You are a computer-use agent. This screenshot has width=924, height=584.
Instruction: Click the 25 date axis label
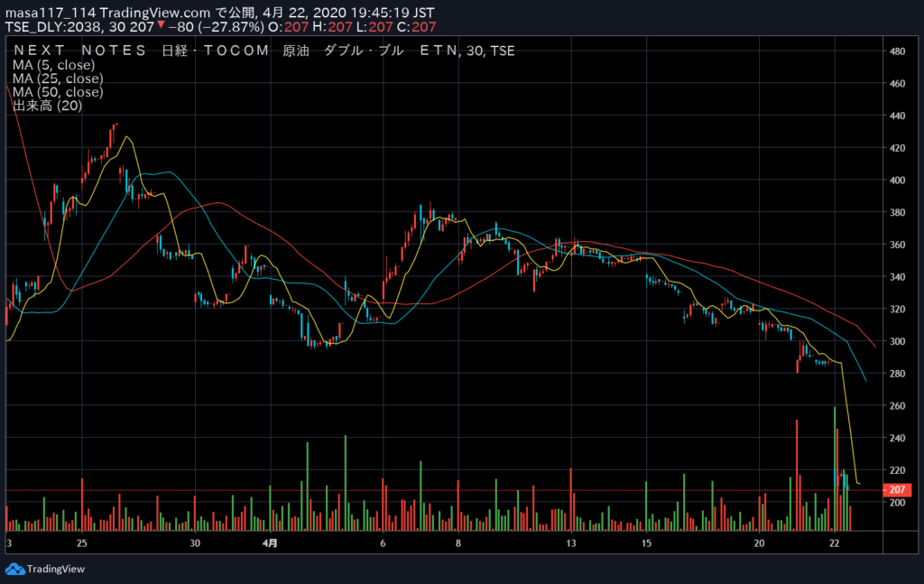pos(81,543)
